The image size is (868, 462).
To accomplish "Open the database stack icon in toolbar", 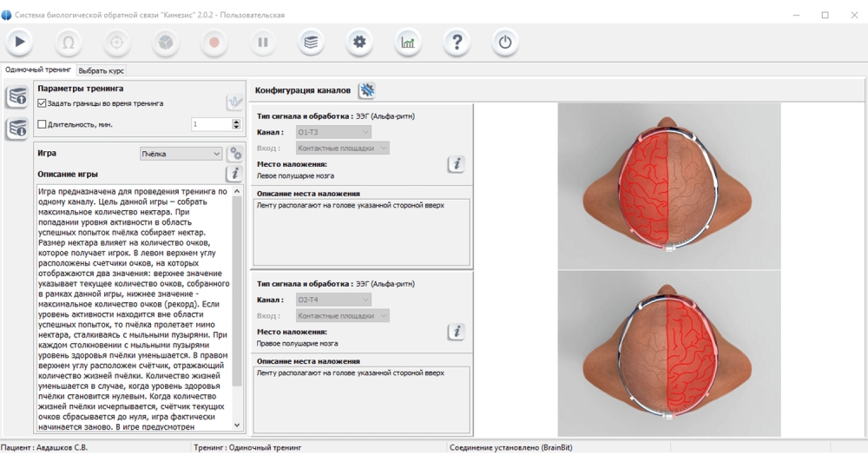I will click(311, 41).
